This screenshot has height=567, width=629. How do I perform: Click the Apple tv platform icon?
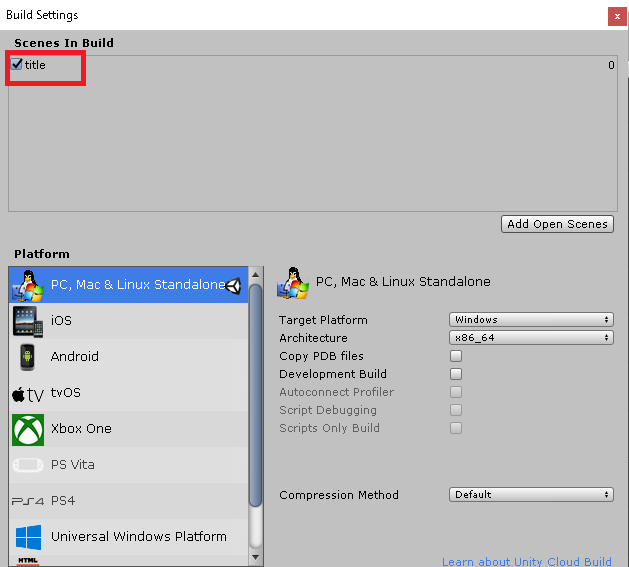point(28,394)
